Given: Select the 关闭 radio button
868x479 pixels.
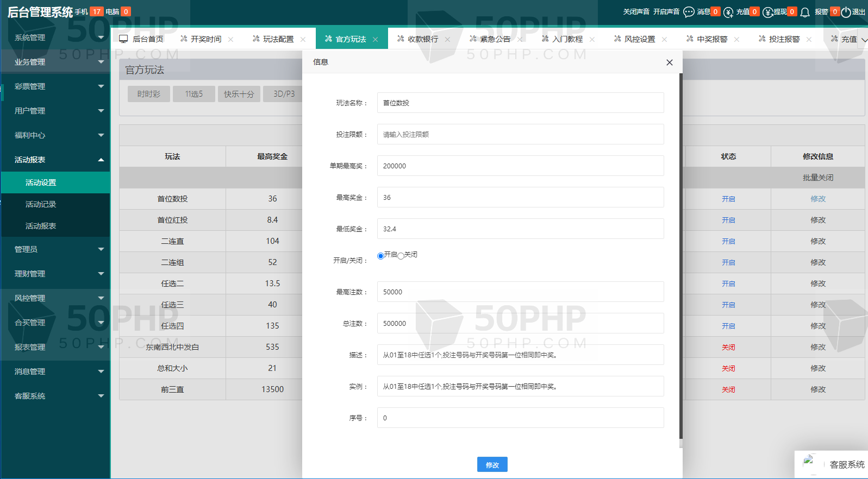Looking at the screenshot, I should click(401, 256).
